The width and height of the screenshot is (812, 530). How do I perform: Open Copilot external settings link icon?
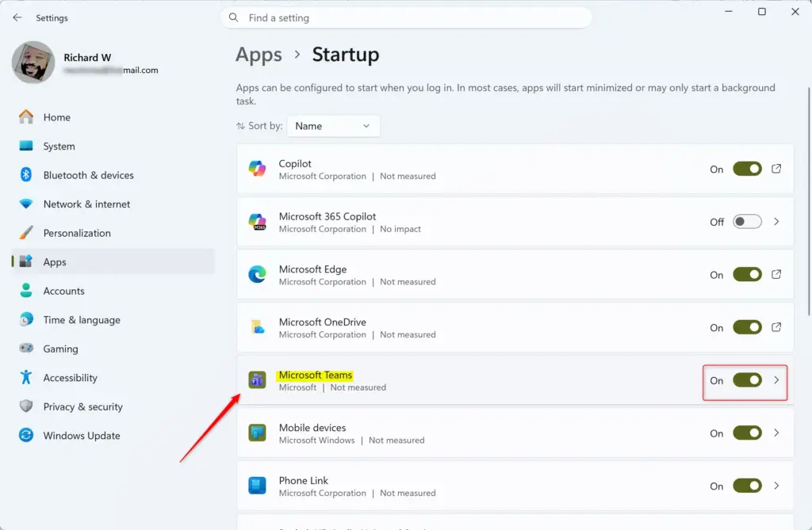[x=776, y=169]
